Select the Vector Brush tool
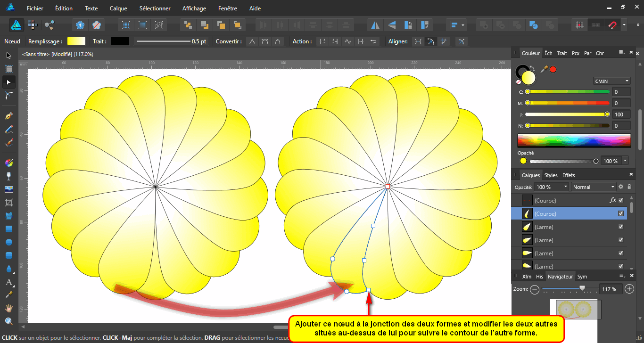 (8, 142)
